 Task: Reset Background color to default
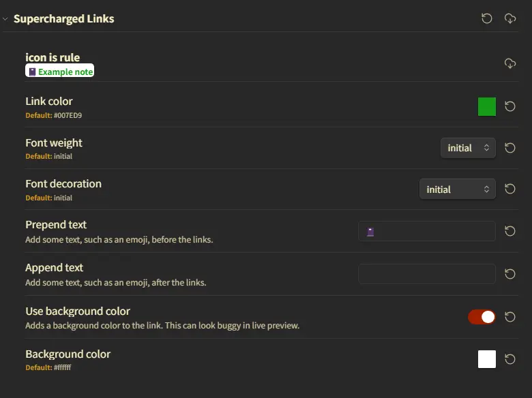510,359
